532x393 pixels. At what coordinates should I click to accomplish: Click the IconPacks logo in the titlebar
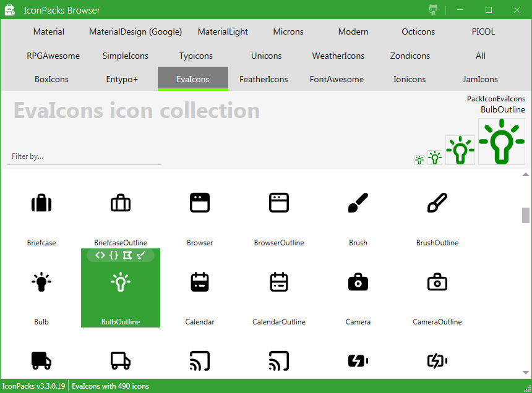[x=9, y=10]
